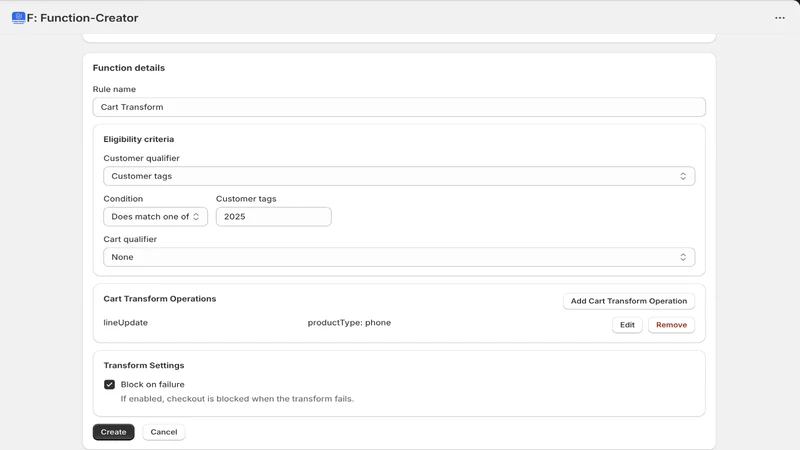Edit the Customer tags field
800x450 pixels.
[x=273, y=216]
